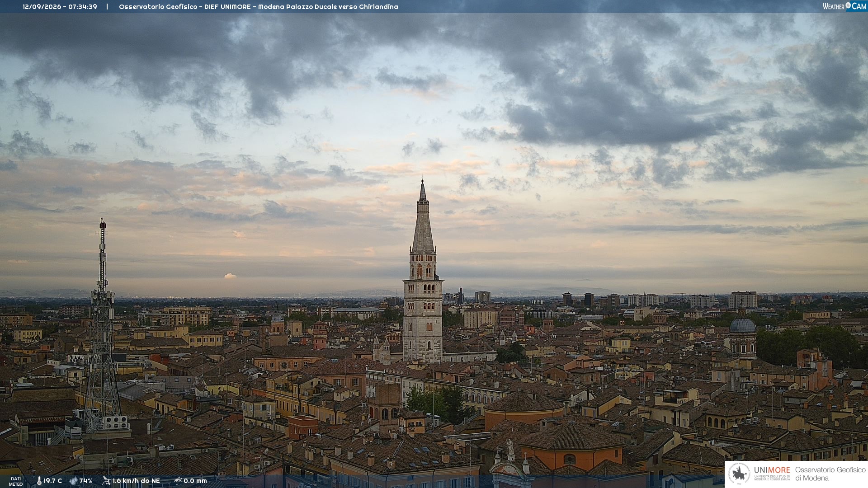Image resolution: width=868 pixels, height=488 pixels.
Task: Click the 19.7 C temperature reading
Action: tap(53, 481)
